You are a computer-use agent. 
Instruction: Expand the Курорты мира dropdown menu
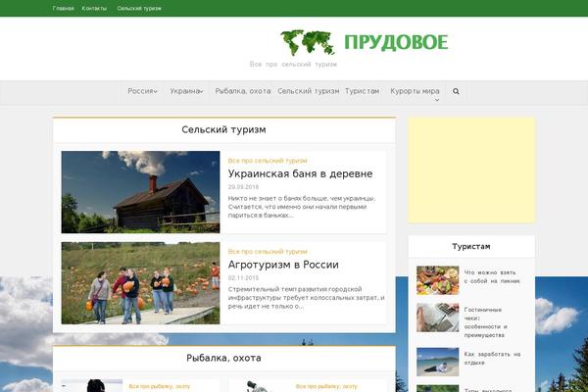(415, 94)
